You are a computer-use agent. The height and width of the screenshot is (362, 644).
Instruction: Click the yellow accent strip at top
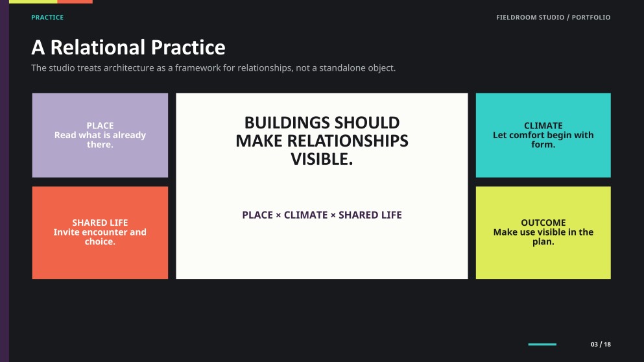33,2
